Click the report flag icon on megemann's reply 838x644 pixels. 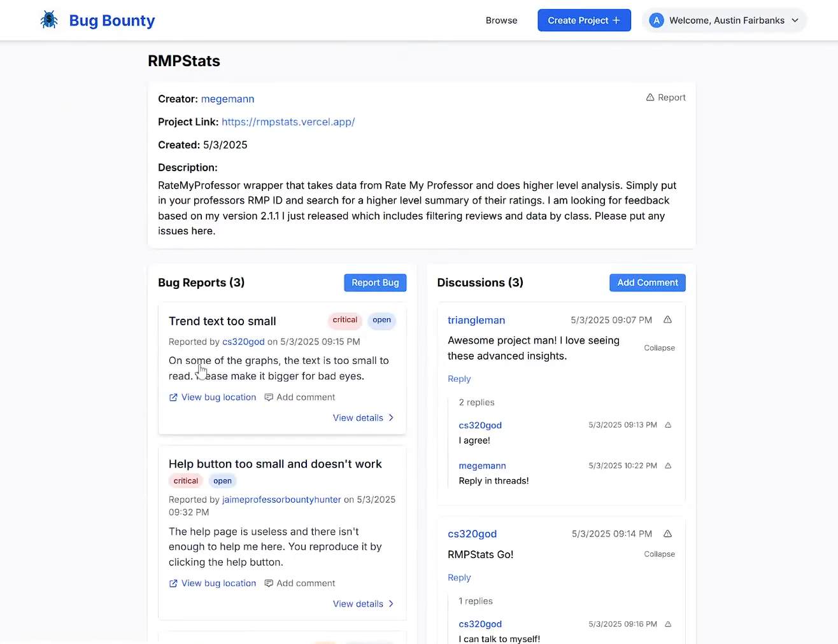(x=668, y=466)
